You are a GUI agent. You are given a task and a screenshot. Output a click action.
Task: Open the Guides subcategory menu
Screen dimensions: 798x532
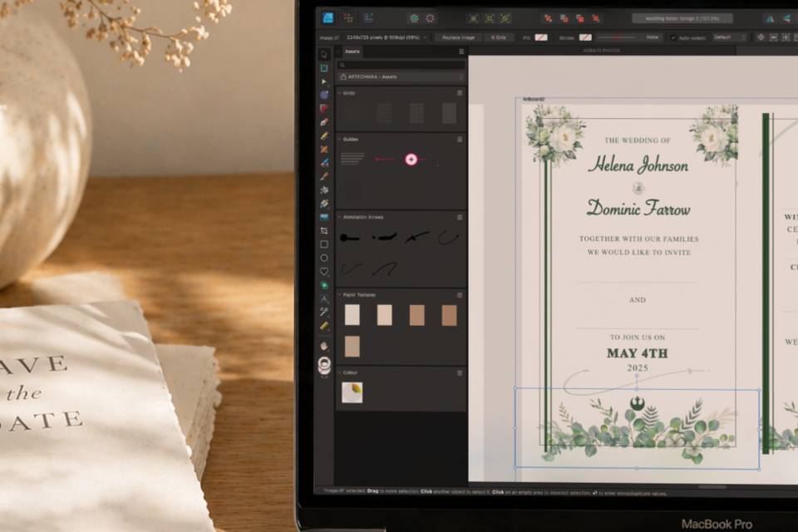[x=460, y=139]
